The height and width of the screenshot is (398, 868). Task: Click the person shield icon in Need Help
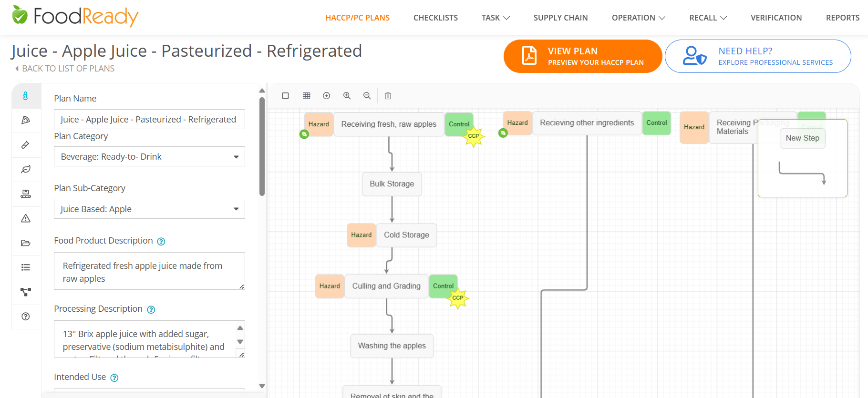click(694, 56)
